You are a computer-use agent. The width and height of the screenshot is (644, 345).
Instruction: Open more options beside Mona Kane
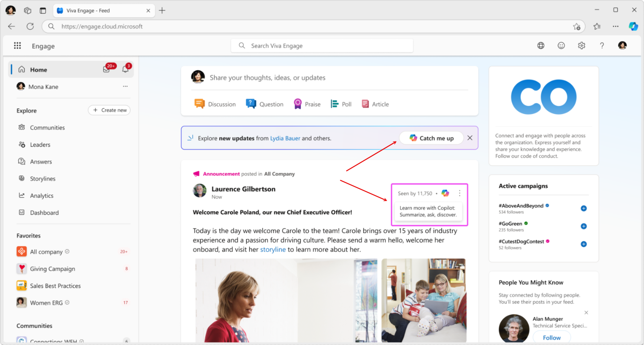(x=125, y=87)
